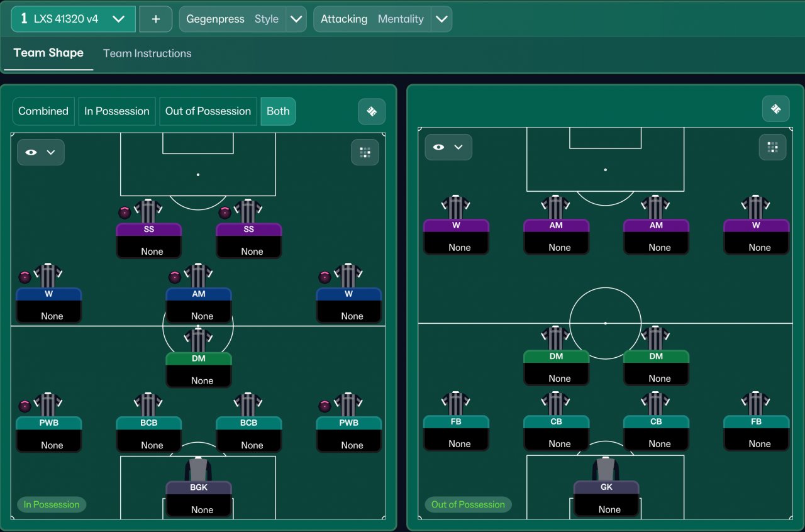Select the right SS position card
Image resolution: width=805 pixels, height=532 pixels.
coord(249,241)
